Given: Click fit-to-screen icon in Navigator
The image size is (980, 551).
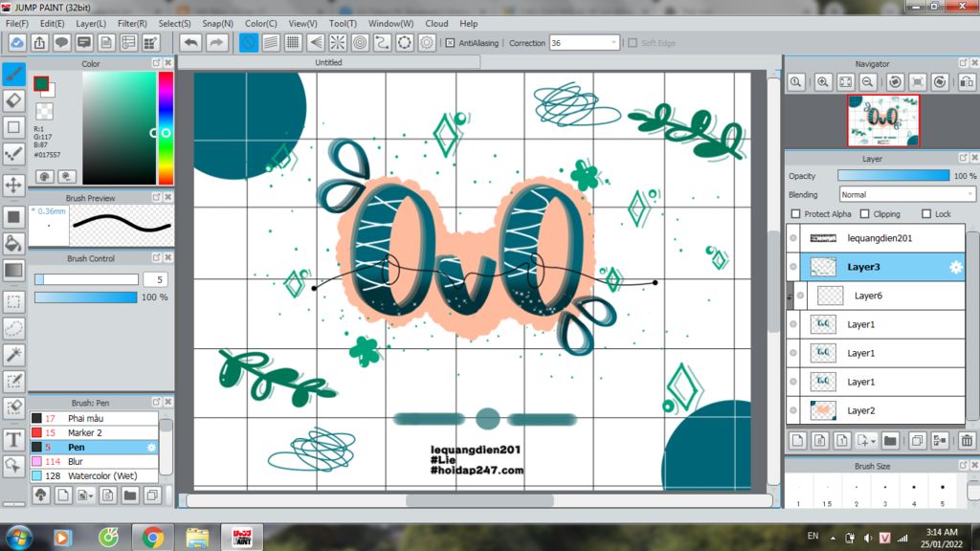Looking at the screenshot, I should 846,82.
